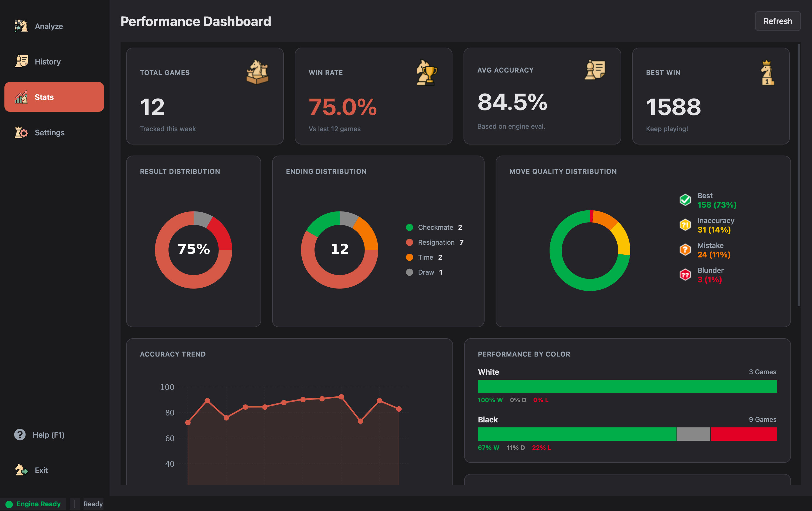This screenshot has width=812, height=511.
Task: Click the '3 (1%)' blunder value
Action: [x=709, y=280]
